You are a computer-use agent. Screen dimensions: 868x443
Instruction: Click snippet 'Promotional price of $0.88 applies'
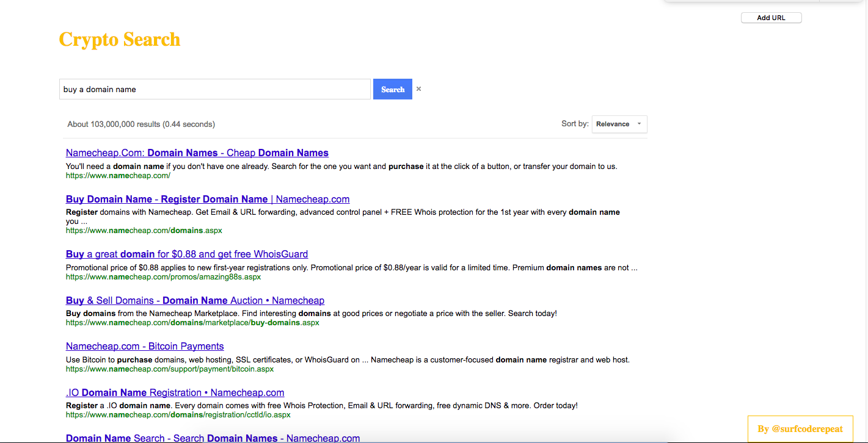[352, 268]
